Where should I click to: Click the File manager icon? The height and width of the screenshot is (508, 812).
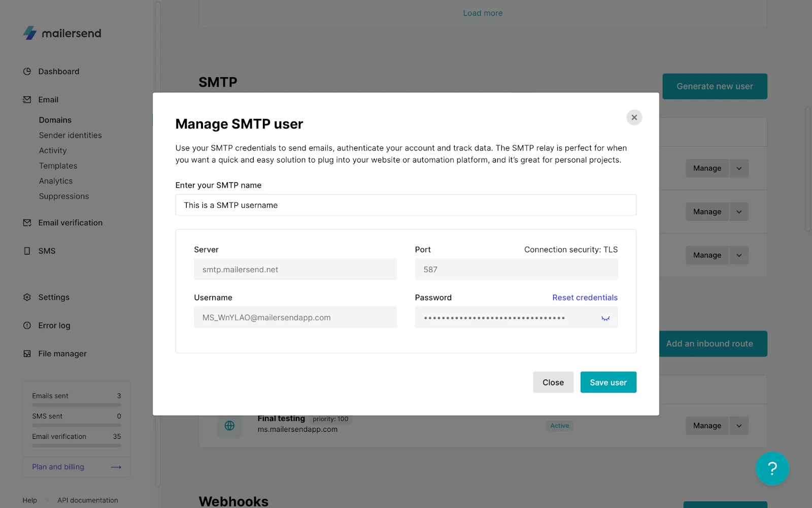click(x=27, y=354)
